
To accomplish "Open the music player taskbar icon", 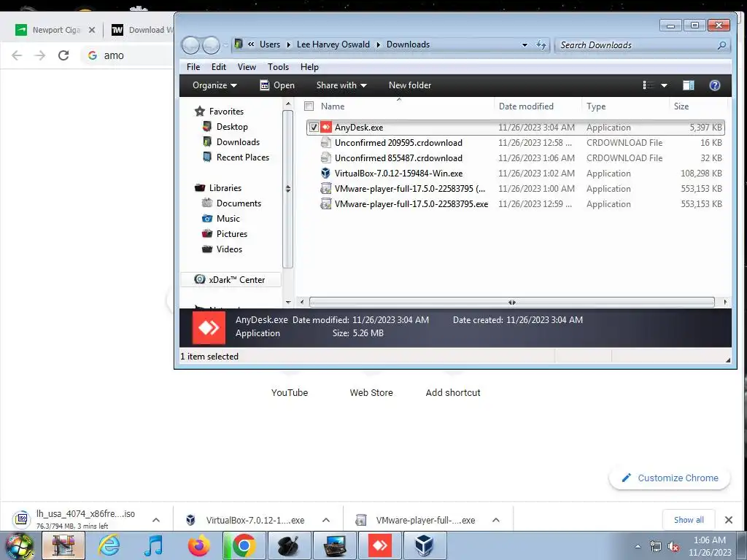I will tap(153, 545).
